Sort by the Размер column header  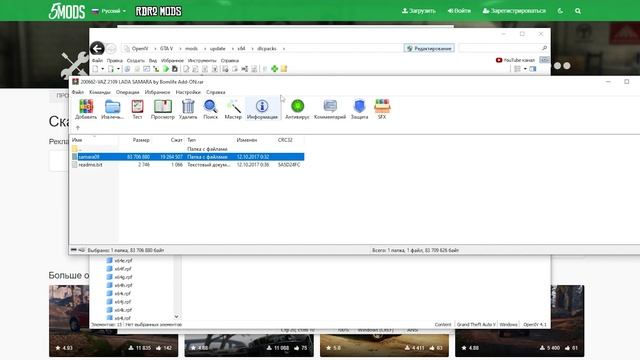pyautogui.click(x=141, y=140)
